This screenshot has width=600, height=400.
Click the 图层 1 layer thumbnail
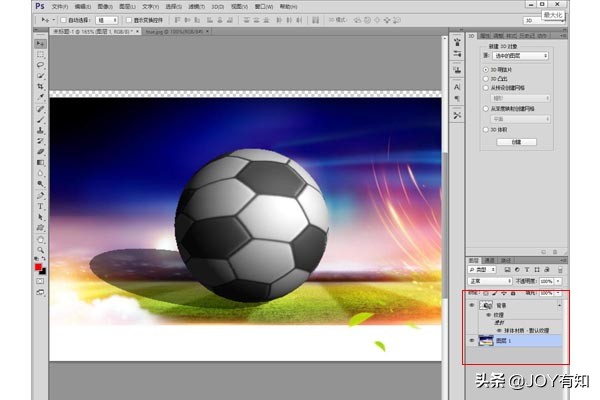486,340
